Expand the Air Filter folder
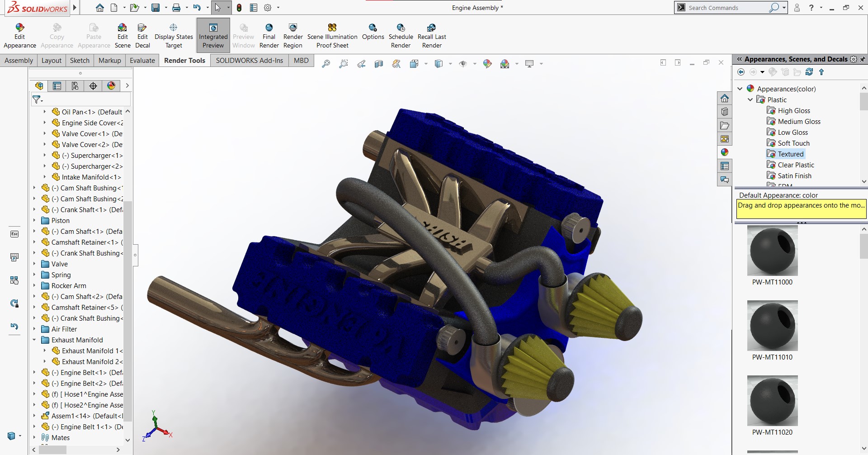 click(x=34, y=329)
